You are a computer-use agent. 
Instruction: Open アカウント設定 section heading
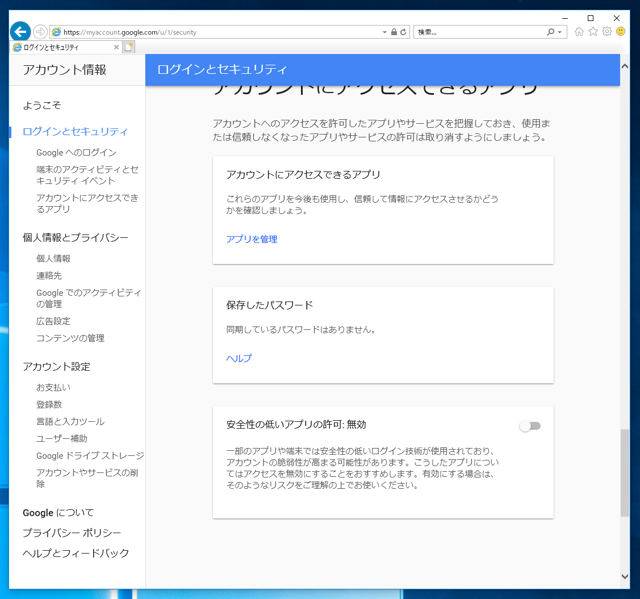[56, 366]
